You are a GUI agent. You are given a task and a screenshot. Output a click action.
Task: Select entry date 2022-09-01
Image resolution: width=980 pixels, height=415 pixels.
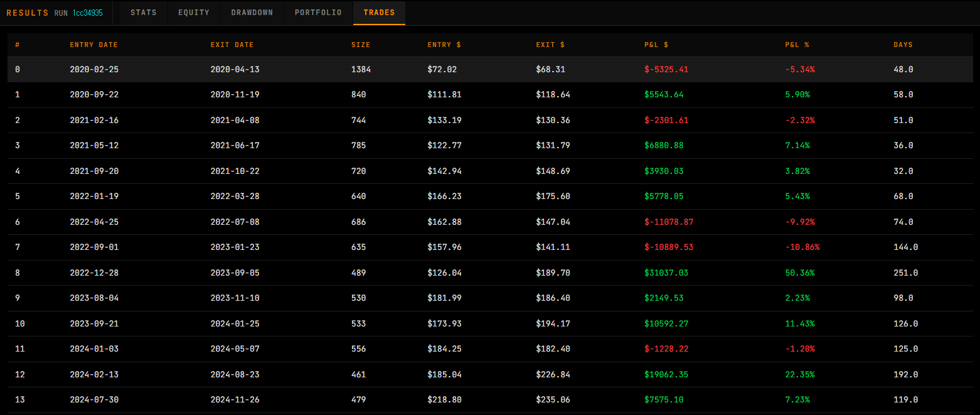click(x=94, y=247)
